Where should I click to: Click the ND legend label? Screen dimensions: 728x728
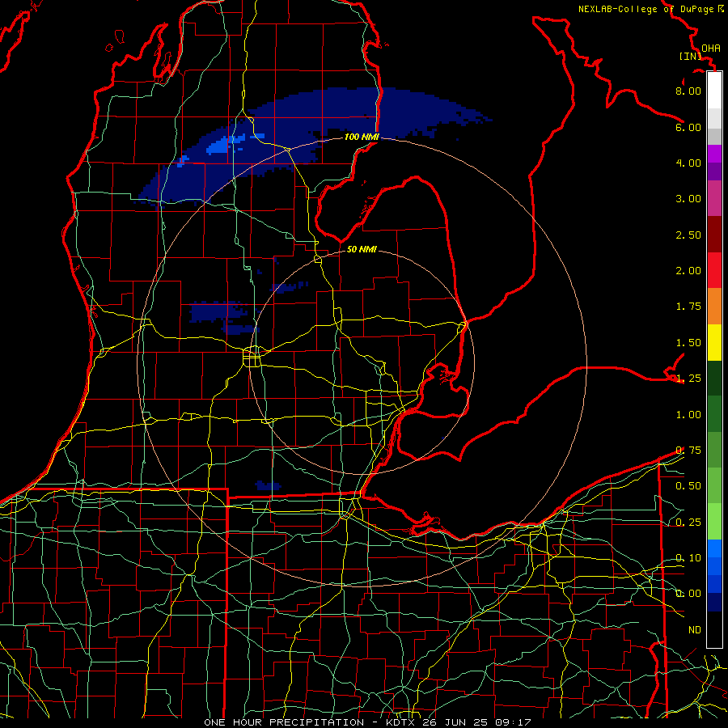tap(695, 629)
